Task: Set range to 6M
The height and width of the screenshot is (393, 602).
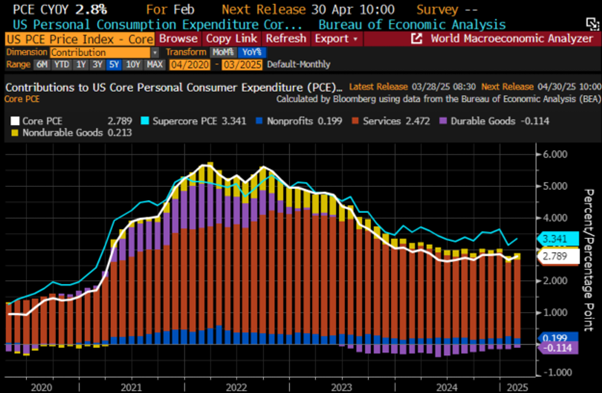Action: pos(41,64)
